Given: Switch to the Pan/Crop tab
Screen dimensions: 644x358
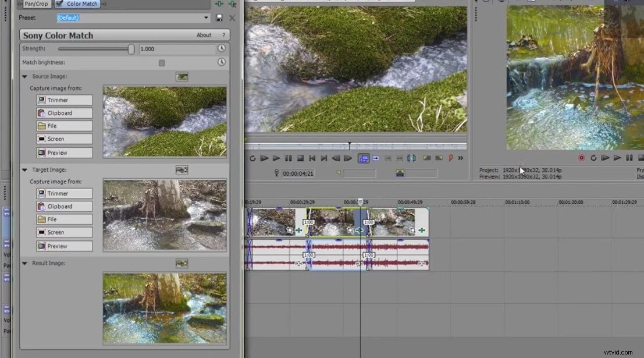Looking at the screenshot, I should [36, 3].
